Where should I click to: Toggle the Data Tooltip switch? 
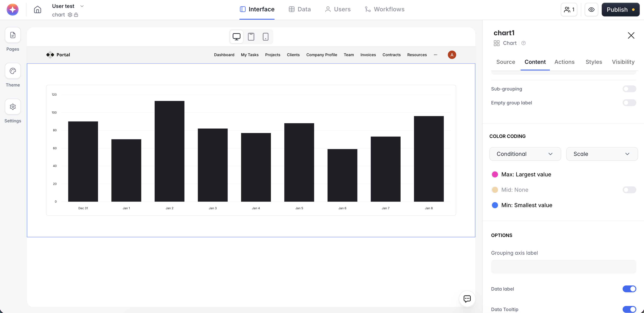[629, 309]
